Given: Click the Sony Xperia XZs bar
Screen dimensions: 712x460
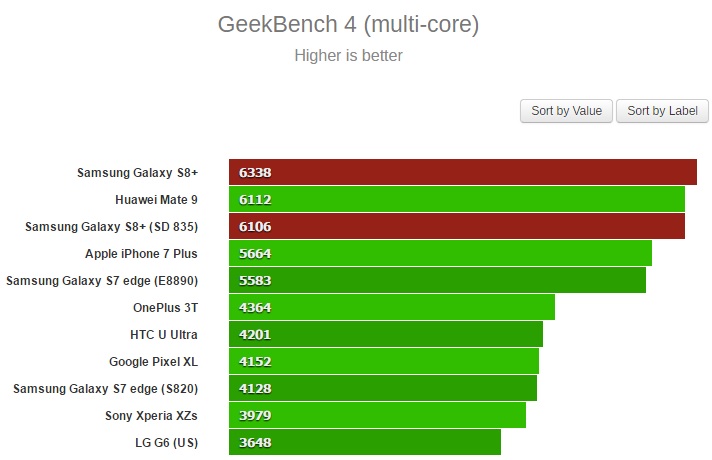Looking at the screenshot, I should 377,415.
